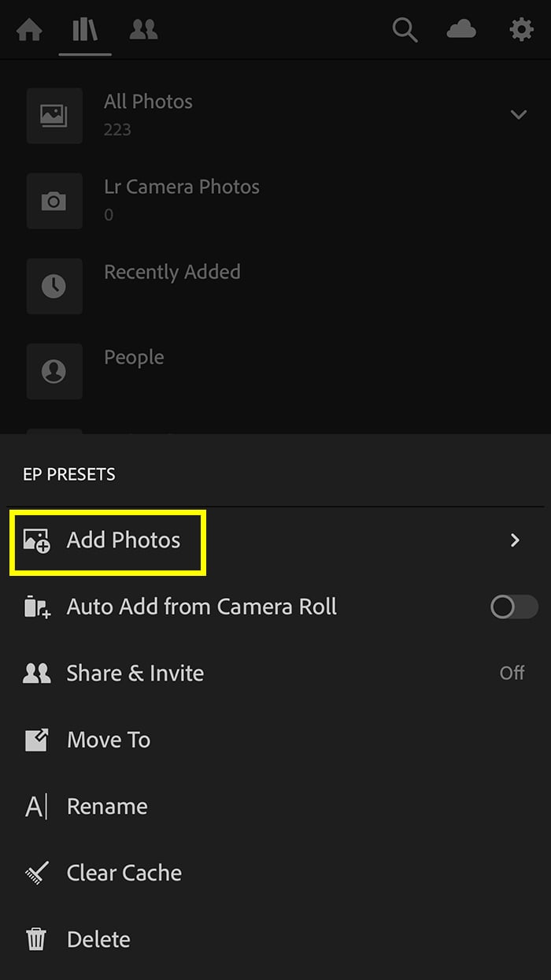Image resolution: width=551 pixels, height=980 pixels.
Task: Enable Auto Add from Camera Roll
Action: 512,607
